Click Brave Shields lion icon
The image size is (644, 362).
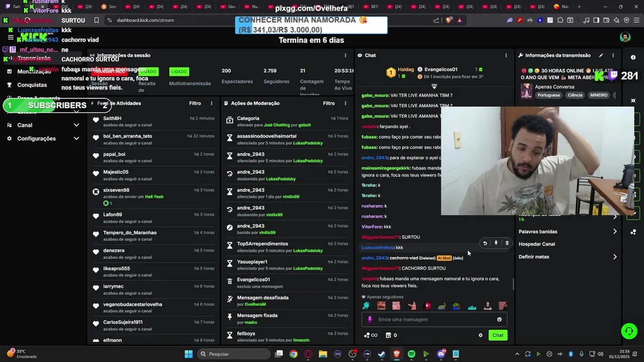(x=449, y=20)
